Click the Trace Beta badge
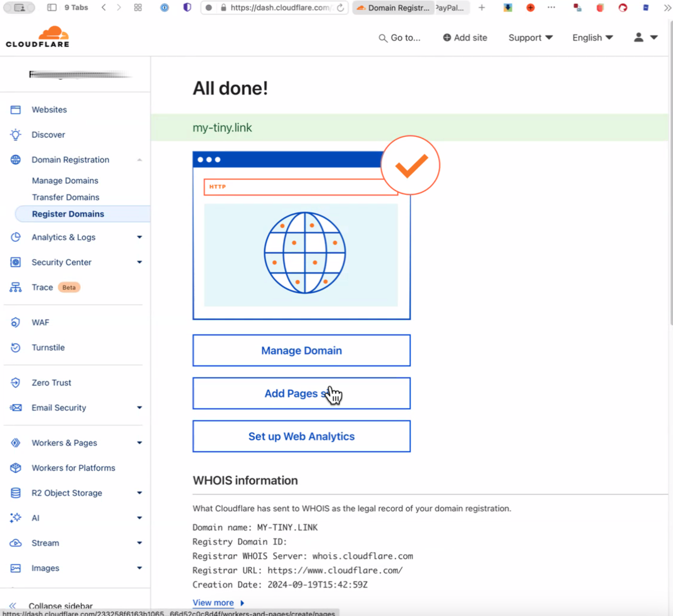 pos(69,287)
